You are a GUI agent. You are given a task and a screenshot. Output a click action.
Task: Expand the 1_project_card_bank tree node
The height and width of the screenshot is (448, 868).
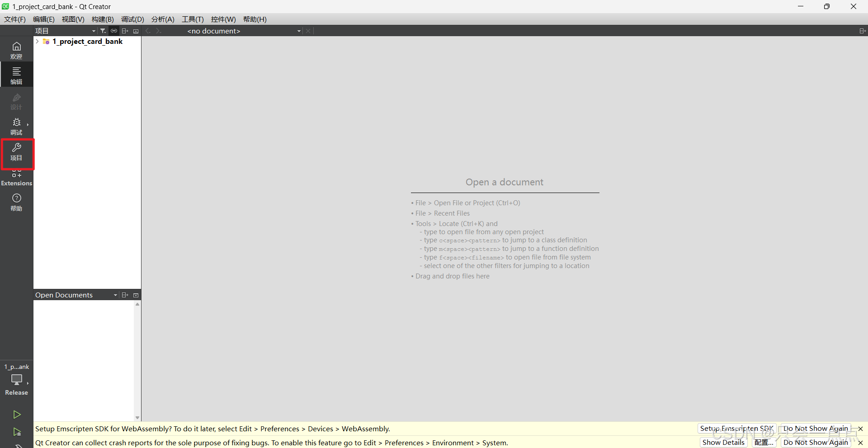[37, 41]
